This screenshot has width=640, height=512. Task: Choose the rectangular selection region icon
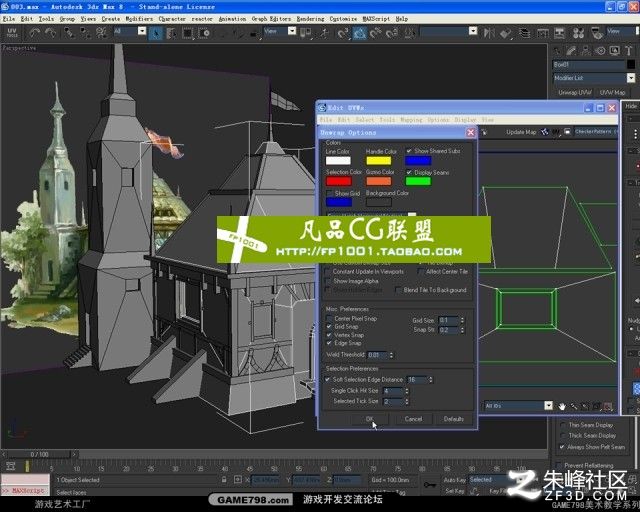187,33
